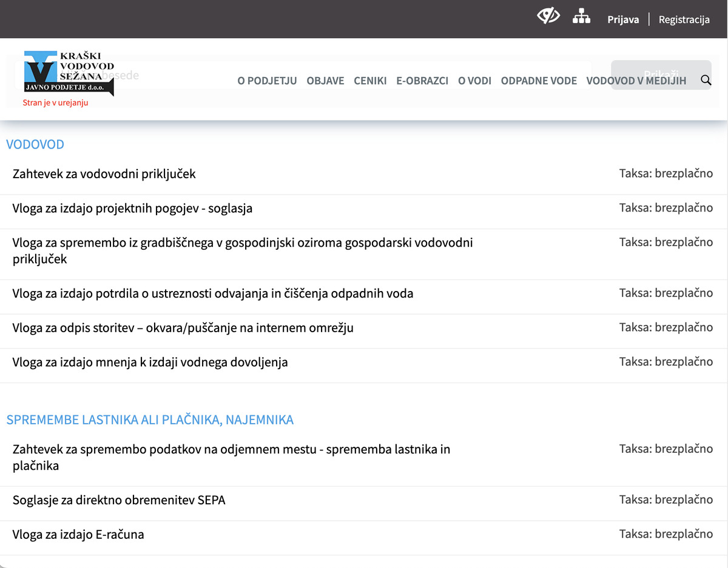Viewport: 728px width, 568px height.
Task: Open Vloga za izdajo E-računa
Action: 78,535
